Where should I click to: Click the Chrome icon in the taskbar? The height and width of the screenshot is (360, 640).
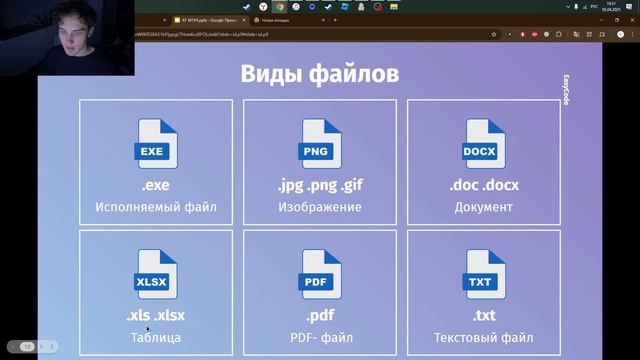coord(280,7)
